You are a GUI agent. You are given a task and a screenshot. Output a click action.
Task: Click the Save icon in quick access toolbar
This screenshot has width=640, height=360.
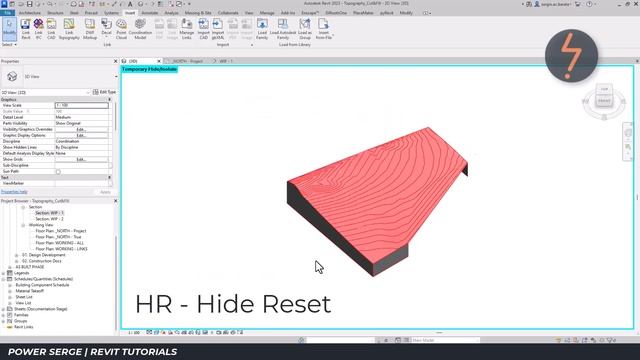click(29, 4)
